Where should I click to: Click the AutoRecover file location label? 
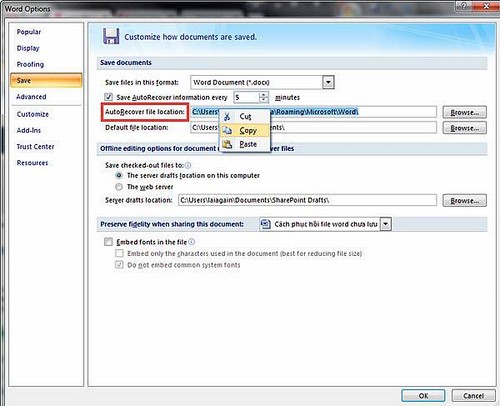tap(145, 112)
